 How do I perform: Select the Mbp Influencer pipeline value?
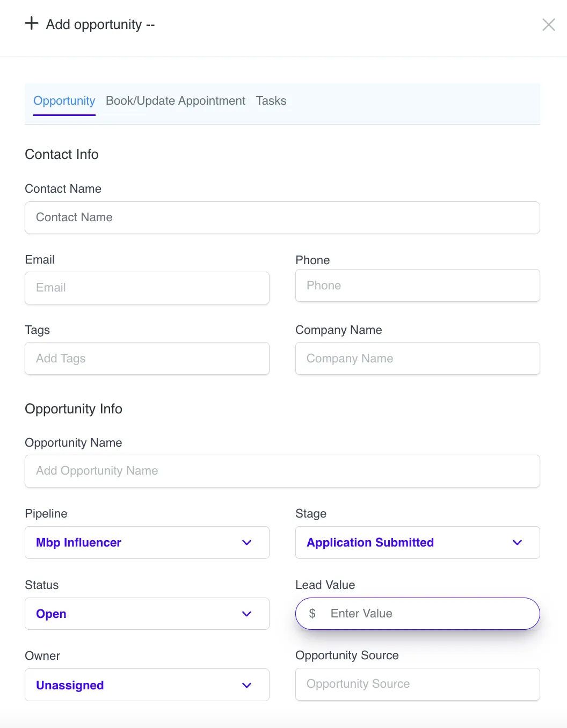click(79, 543)
